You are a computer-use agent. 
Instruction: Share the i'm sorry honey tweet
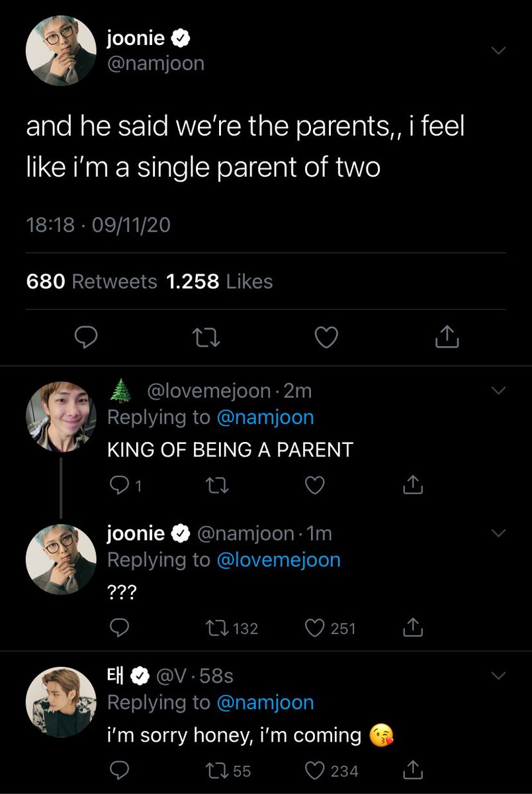coord(412,771)
